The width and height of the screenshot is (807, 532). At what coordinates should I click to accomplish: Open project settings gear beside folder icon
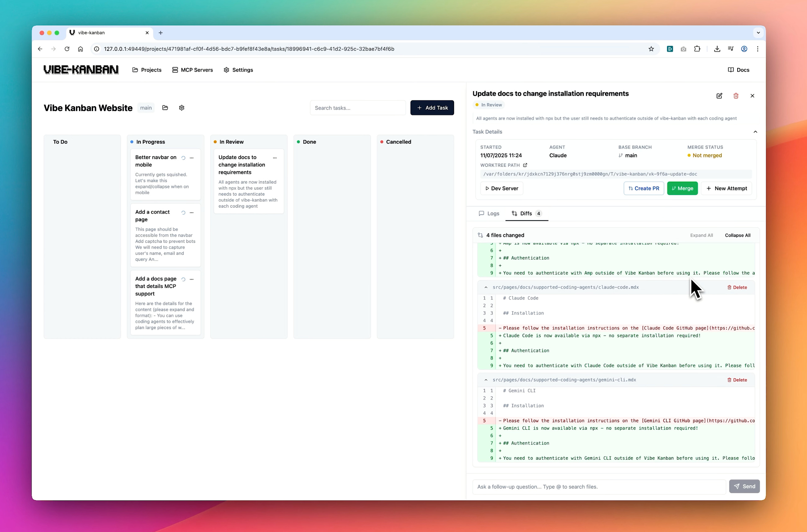[181, 108]
